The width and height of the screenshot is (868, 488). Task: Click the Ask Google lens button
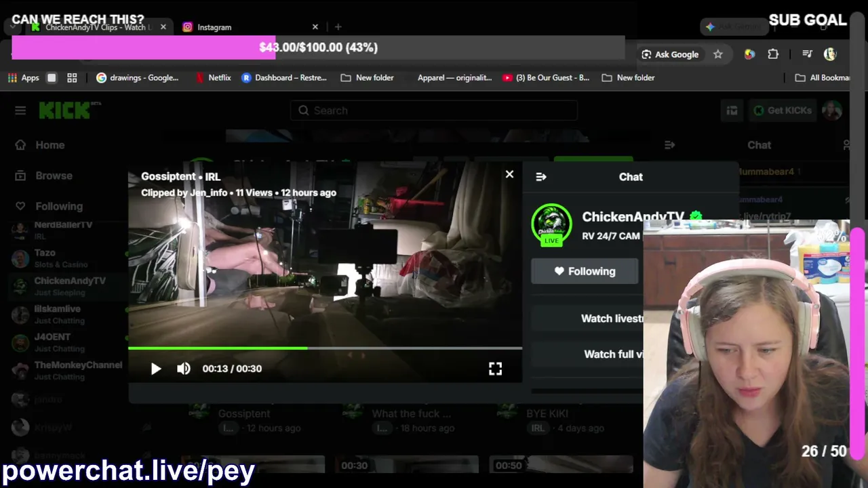coord(670,54)
